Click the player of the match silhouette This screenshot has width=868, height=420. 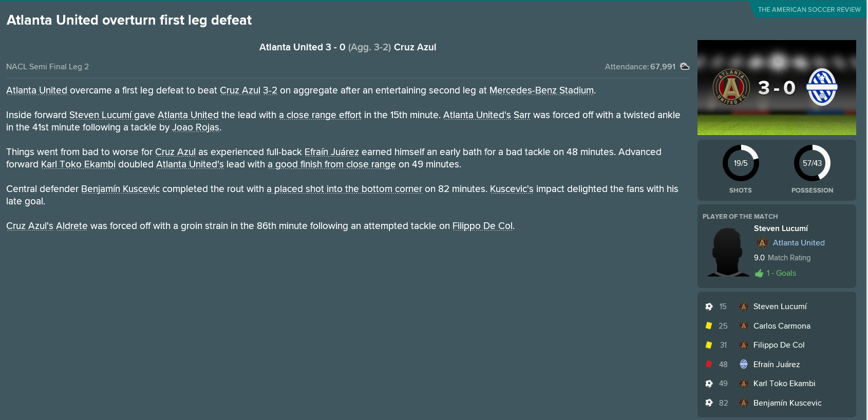(x=728, y=252)
